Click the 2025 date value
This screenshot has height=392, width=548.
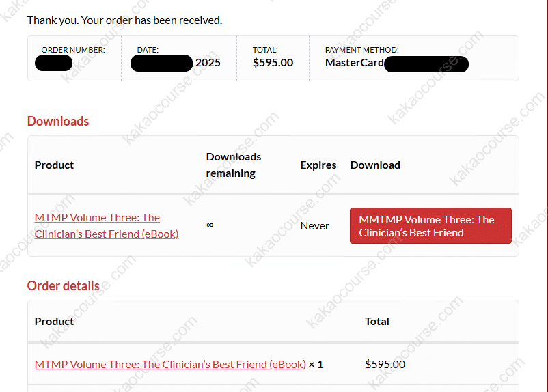pos(208,63)
